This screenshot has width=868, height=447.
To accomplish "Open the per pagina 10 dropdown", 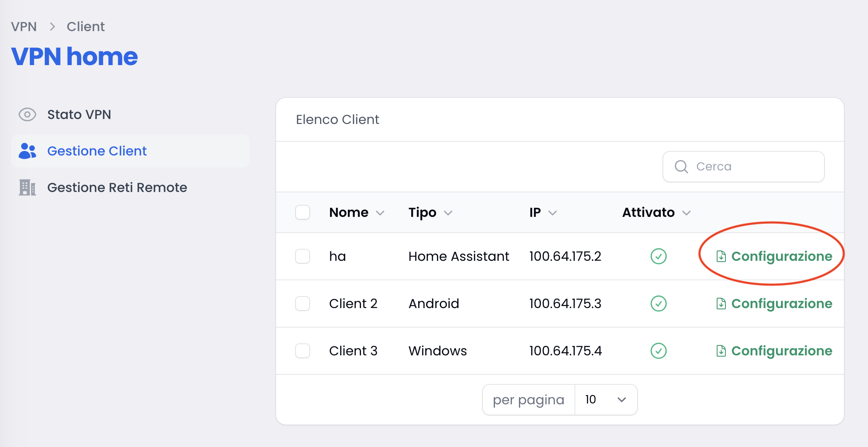I will (x=606, y=400).
